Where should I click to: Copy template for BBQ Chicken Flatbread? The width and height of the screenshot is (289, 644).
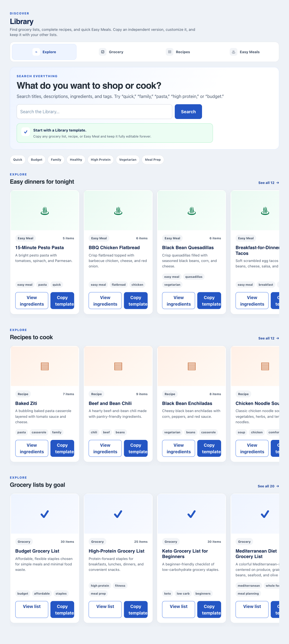coord(136,301)
